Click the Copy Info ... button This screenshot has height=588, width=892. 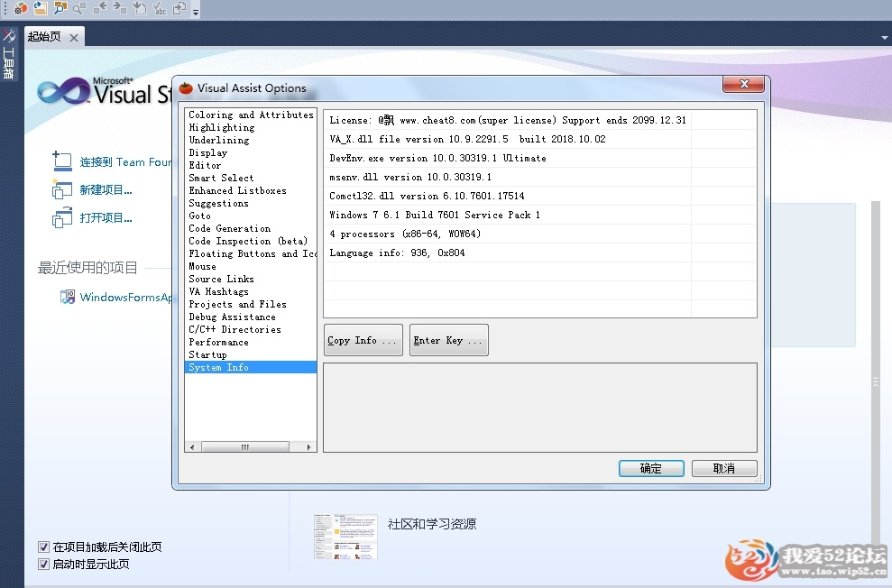pos(363,340)
